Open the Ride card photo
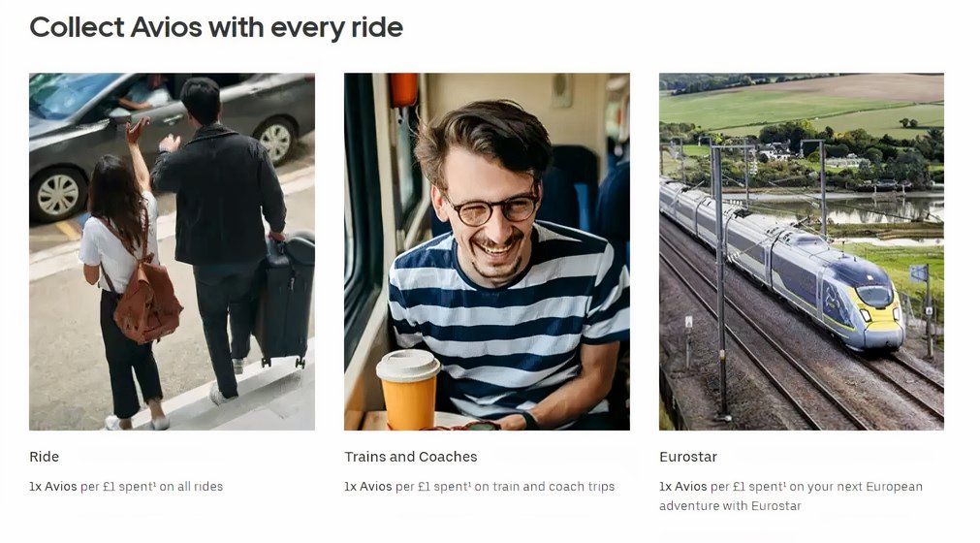The width and height of the screenshot is (980, 543). point(172,251)
